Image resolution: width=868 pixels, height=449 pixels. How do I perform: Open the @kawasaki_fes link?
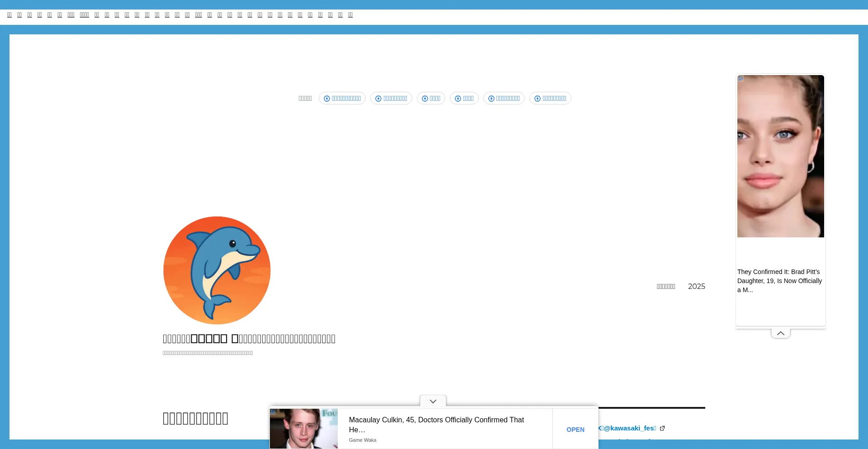pyautogui.click(x=629, y=428)
